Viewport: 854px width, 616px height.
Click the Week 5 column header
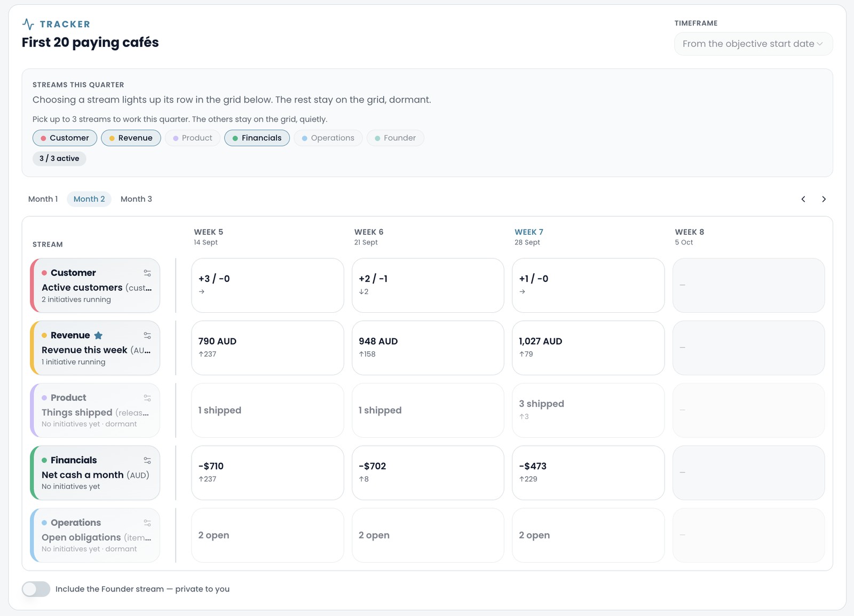(208, 236)
